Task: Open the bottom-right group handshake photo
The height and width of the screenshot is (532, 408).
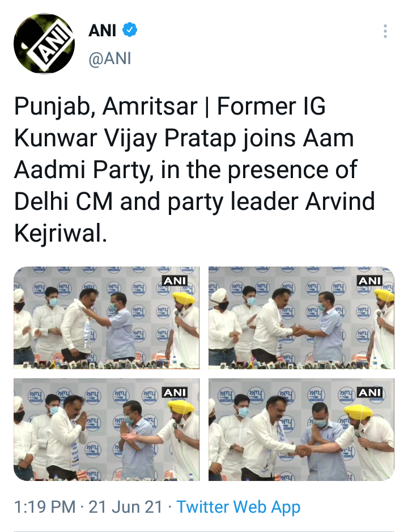Action: click(x=301, y=429)
